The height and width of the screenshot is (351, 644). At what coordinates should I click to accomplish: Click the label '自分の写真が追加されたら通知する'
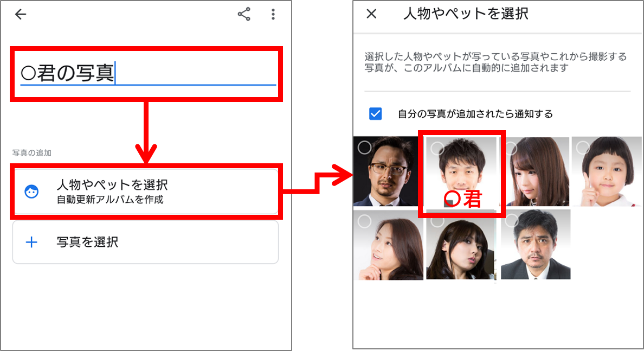coord(475,114)
